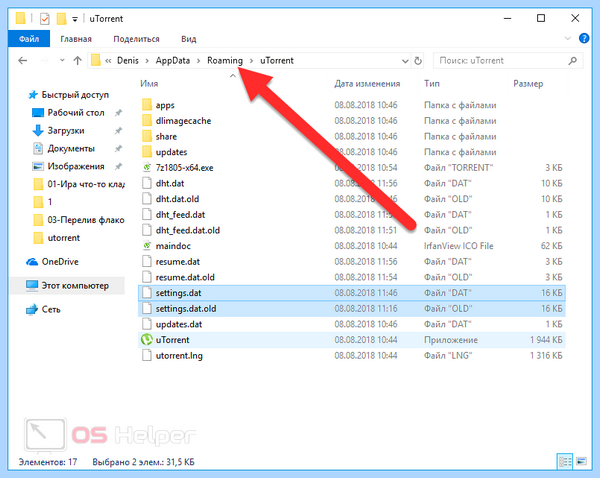The image size is (600, 478).
Task: Expand the ribbon with chevron
Action: coord(568,38)
